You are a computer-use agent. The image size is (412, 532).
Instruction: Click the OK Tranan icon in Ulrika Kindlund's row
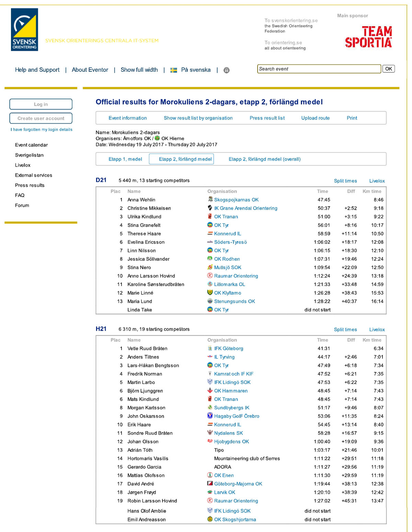tap(210, 216)
